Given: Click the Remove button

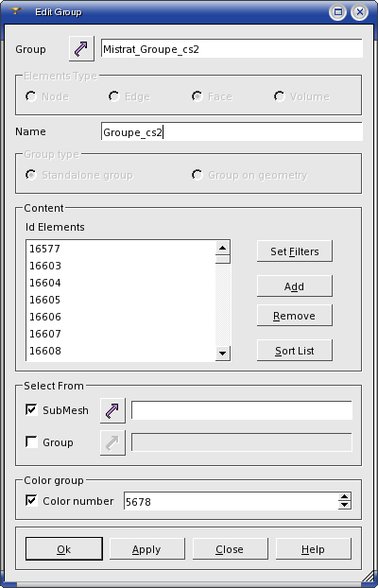Looking at the screenshot, I should [x=295, y=316].
